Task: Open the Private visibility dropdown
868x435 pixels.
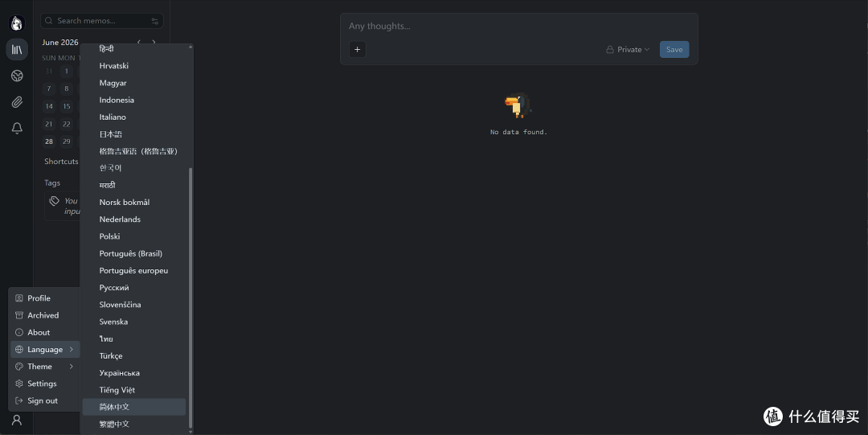Action: [x=628, y=49]
